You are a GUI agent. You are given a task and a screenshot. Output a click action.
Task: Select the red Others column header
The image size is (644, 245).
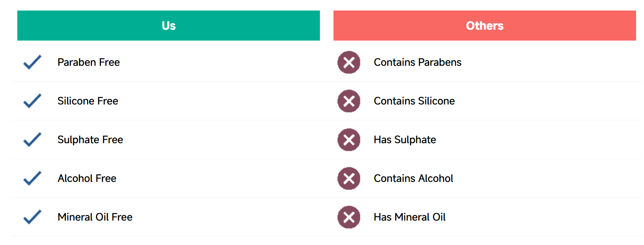tap(485, 26)
